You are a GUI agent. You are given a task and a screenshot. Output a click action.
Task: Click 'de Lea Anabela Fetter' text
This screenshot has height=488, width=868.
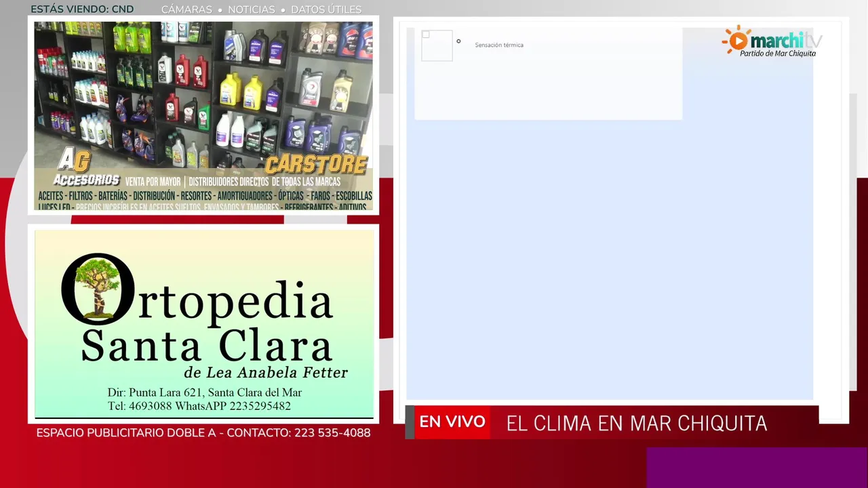click(266, 373)
